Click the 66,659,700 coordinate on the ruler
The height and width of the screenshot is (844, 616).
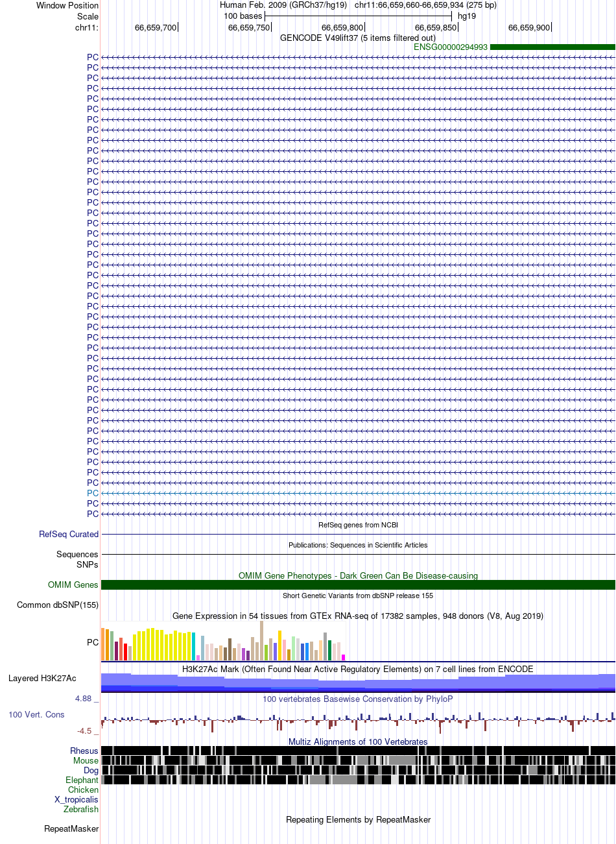(156, 28)
